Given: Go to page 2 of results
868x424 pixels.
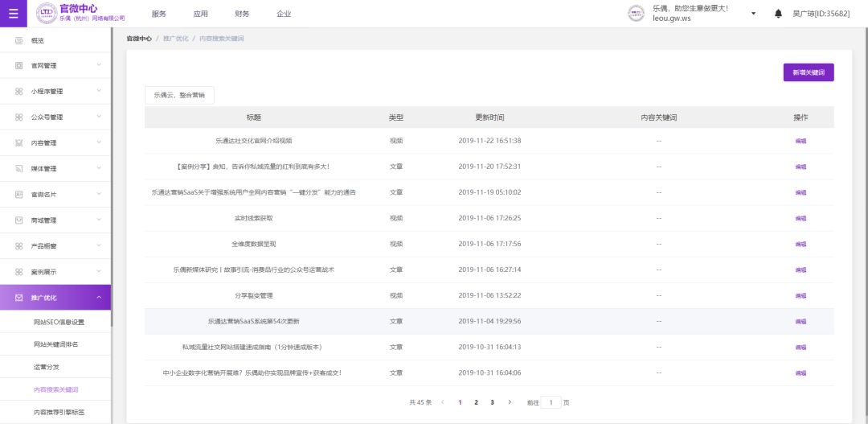Looking at the screenshot, I should click(x=476, y=402).
